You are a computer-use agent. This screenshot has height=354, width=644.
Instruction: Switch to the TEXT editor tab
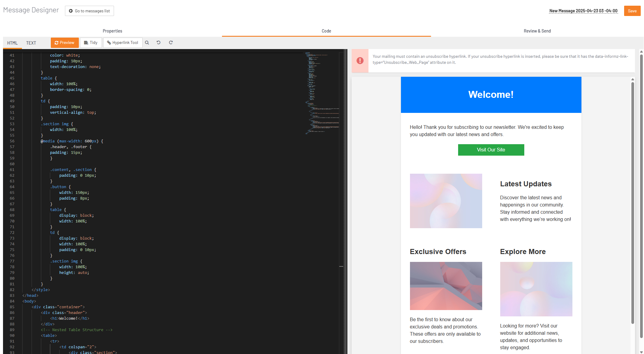(31, 43)
